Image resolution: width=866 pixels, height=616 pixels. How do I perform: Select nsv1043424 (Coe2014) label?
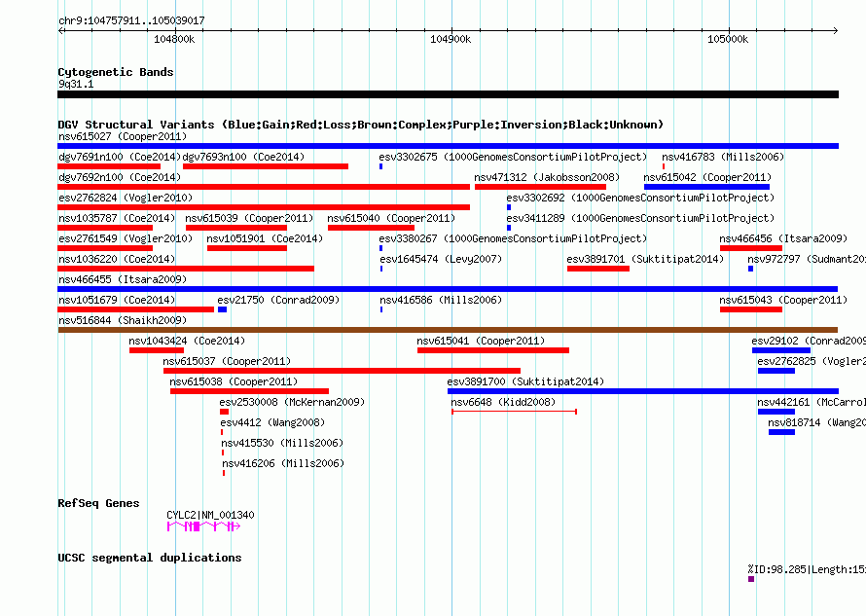click(x=187, y=341)
